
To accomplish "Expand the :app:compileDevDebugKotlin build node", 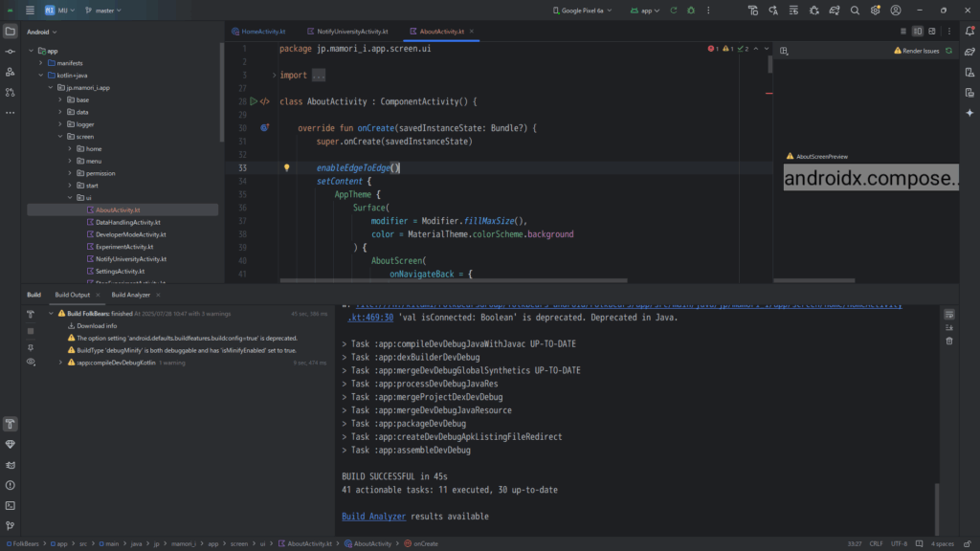I will tap(60, 363).
